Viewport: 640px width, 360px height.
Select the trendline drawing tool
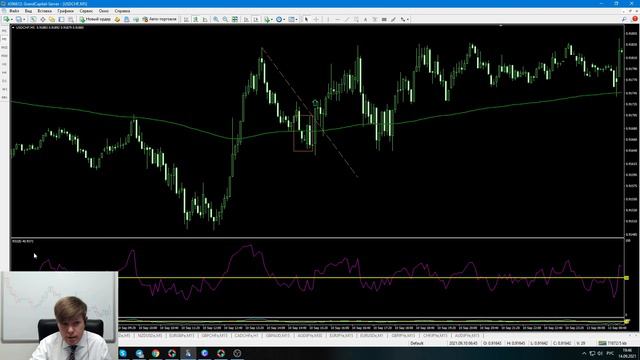[347, 19]
